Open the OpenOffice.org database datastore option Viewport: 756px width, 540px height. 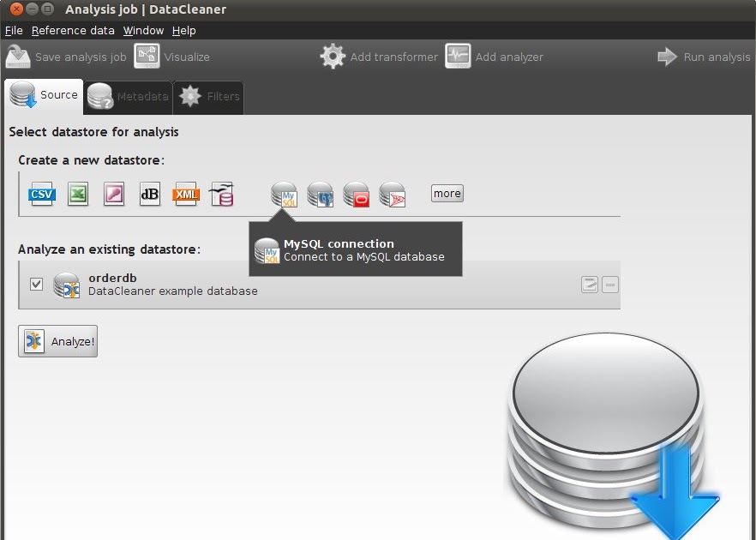click(x=222, y=194)
